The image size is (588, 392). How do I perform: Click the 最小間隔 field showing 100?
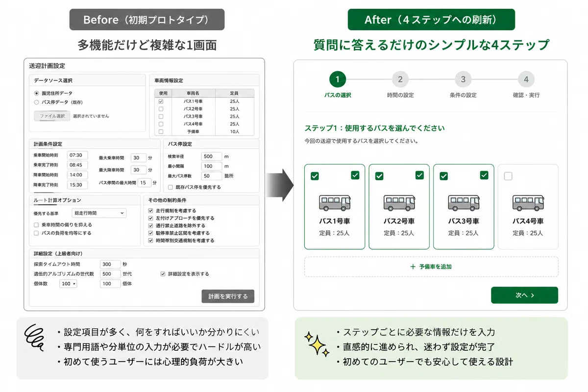click(212, 166)
